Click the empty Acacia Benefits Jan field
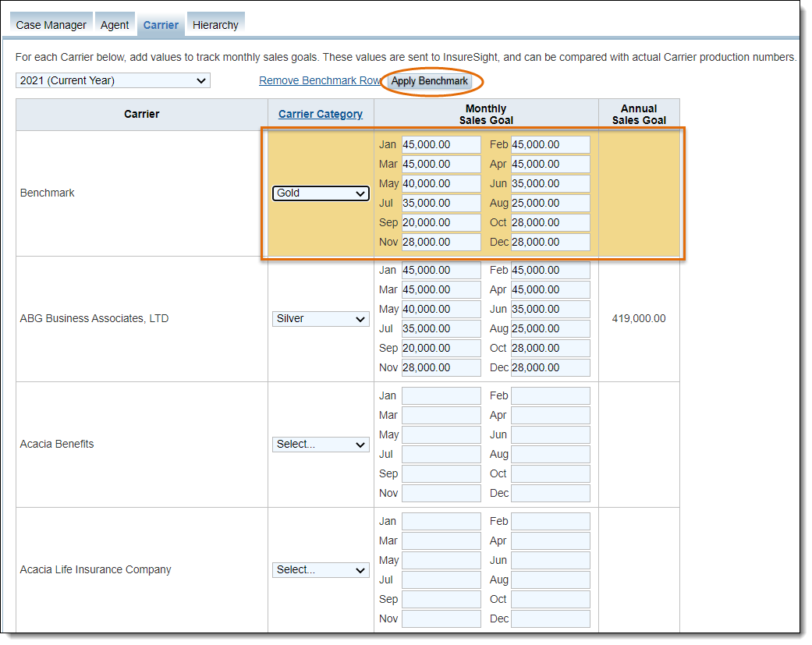Image resolution: width=812 pixels, height=645 pixels. click(441, 395)
